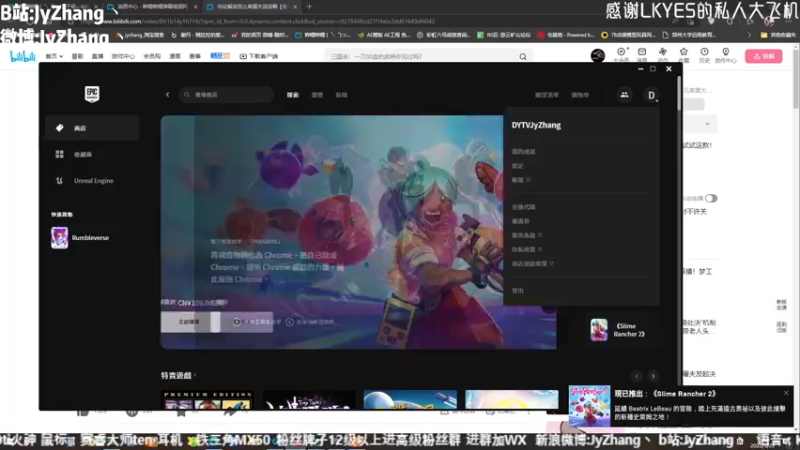Open the 收藏 (favorites) star icon on bilibili

tap(684, 55)
